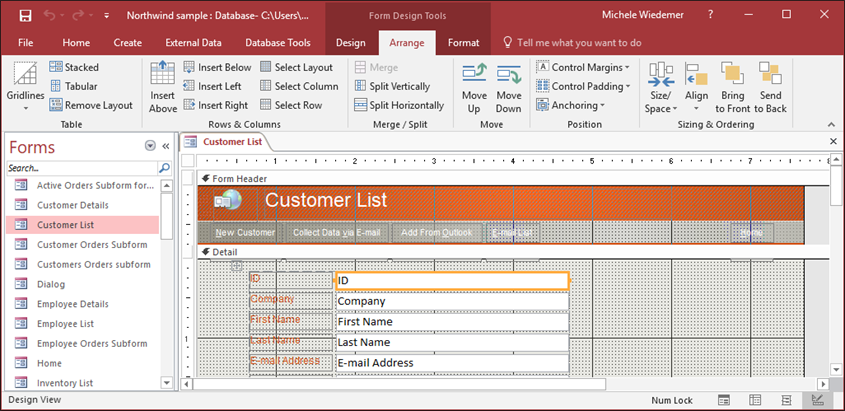
Task: Click Move Down
Action: [x=509, y=88]
